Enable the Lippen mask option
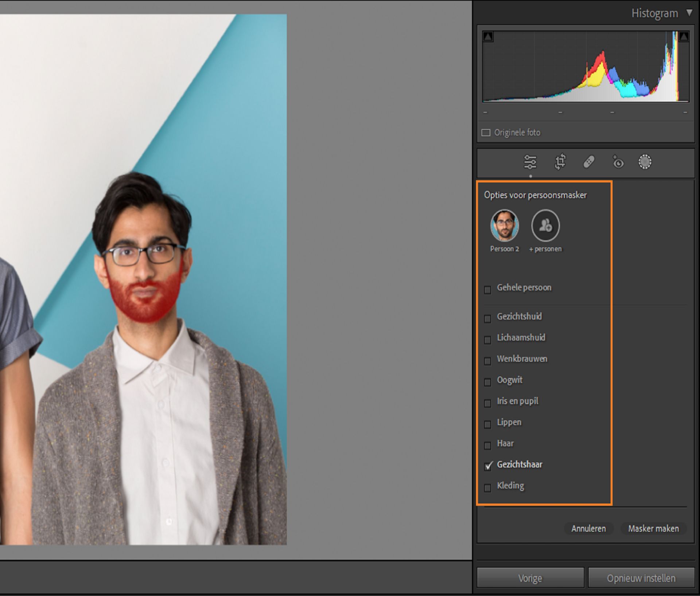The image size is (700, 596). (487, 424)
